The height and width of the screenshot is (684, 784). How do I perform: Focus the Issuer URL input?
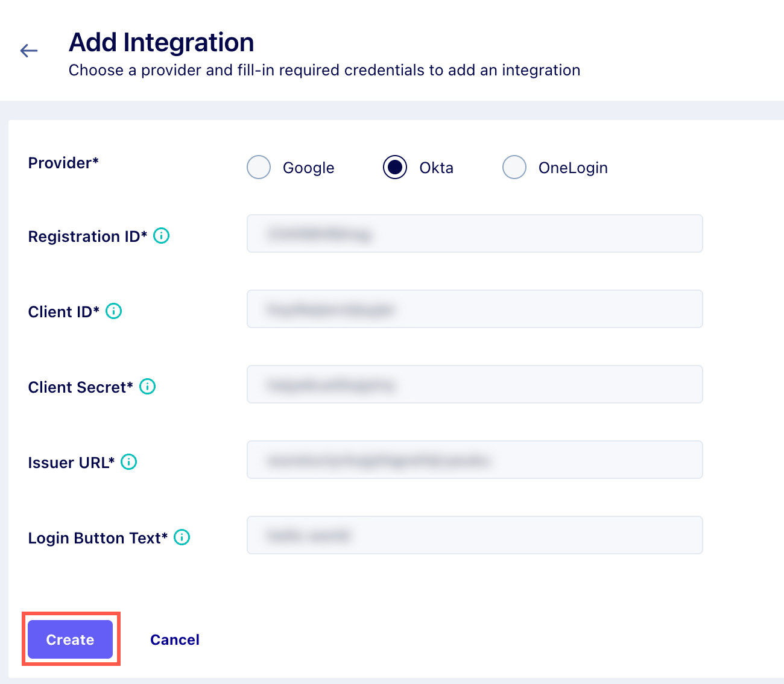[x=475, y=460]
